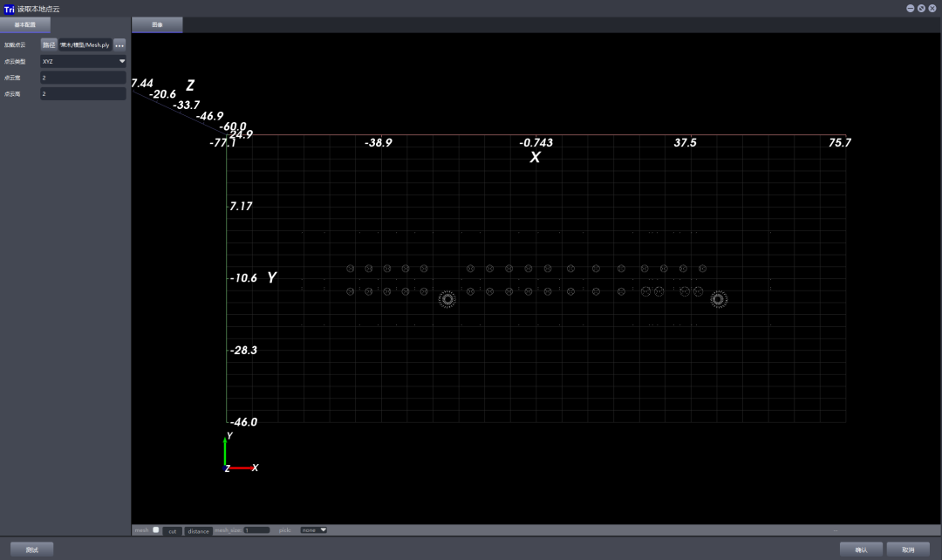
Task: Open the pick mode dropdown showing none
Action: point(313,529)
